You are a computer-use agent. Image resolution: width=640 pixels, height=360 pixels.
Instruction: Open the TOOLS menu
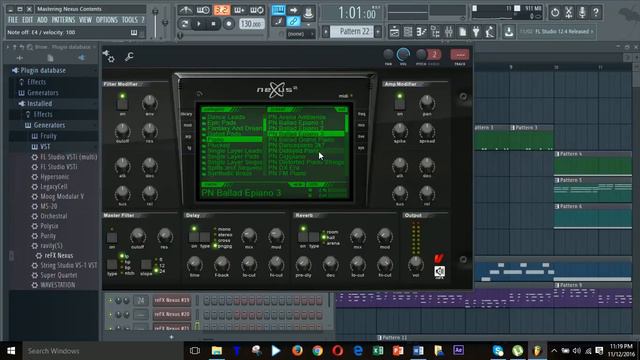point(130,20)
